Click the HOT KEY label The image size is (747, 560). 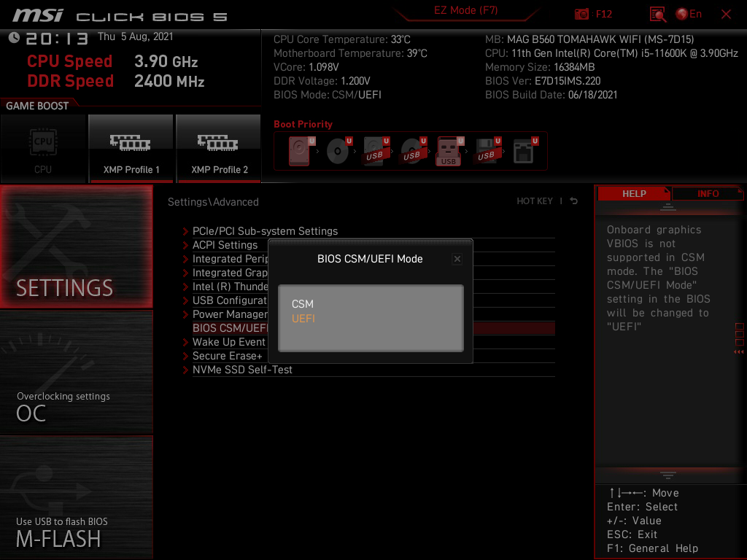click(x=535, y=201)
